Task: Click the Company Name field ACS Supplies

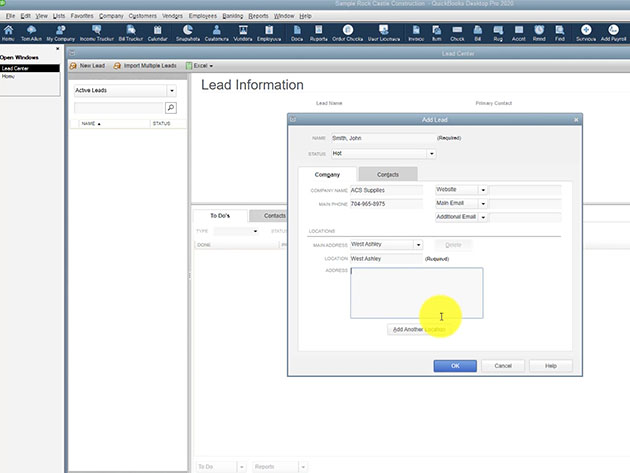Action: 386,190
